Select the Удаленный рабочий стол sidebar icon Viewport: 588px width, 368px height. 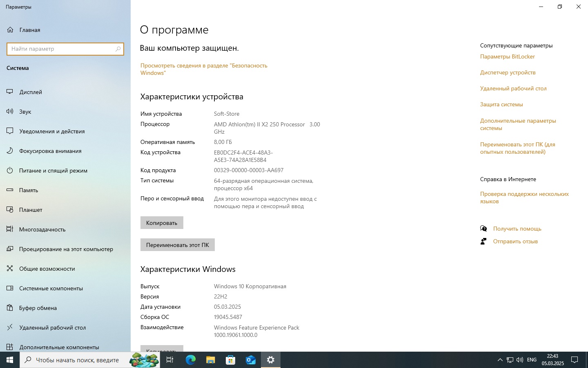pyautogui.click(x=10, y=328)
